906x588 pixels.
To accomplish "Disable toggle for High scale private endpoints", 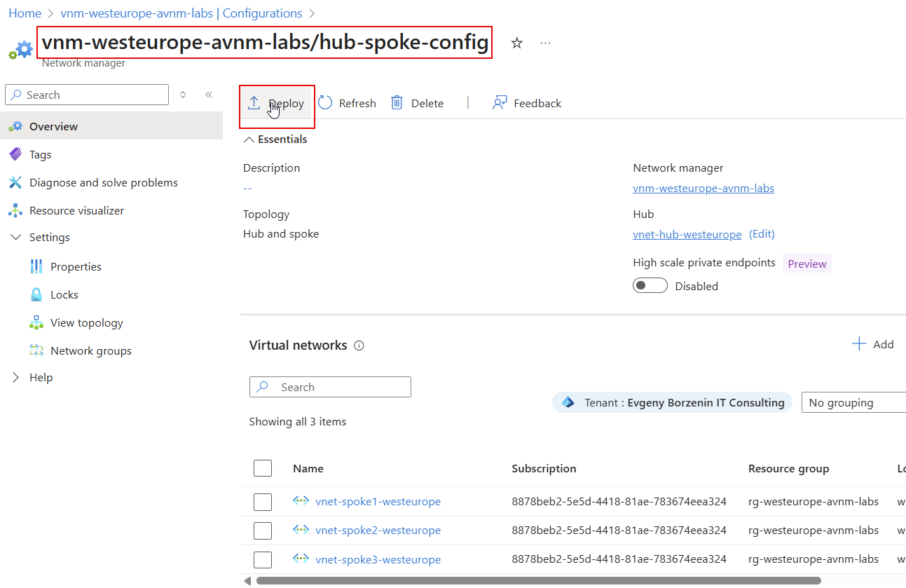I will 650,285.
